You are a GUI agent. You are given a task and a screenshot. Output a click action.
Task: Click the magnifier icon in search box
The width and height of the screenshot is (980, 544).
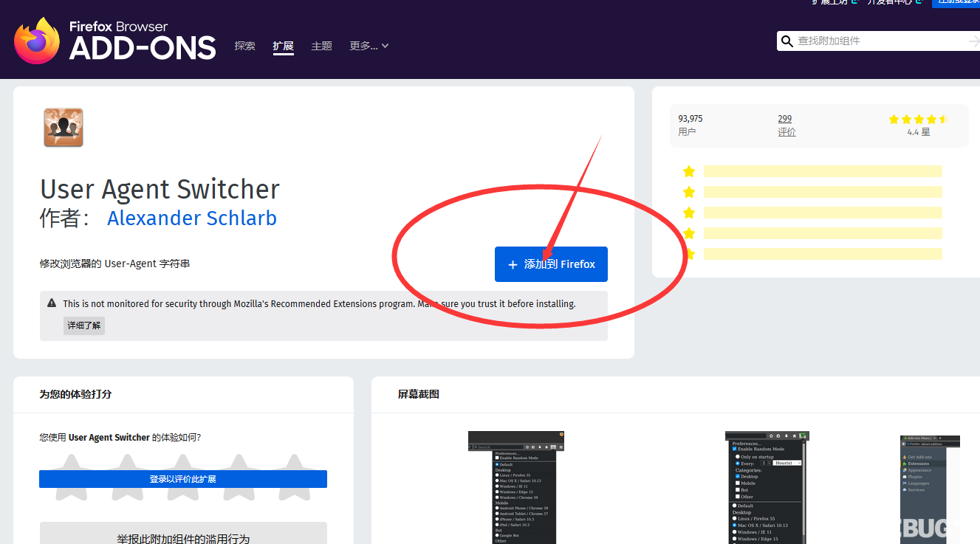coord(787,41)
